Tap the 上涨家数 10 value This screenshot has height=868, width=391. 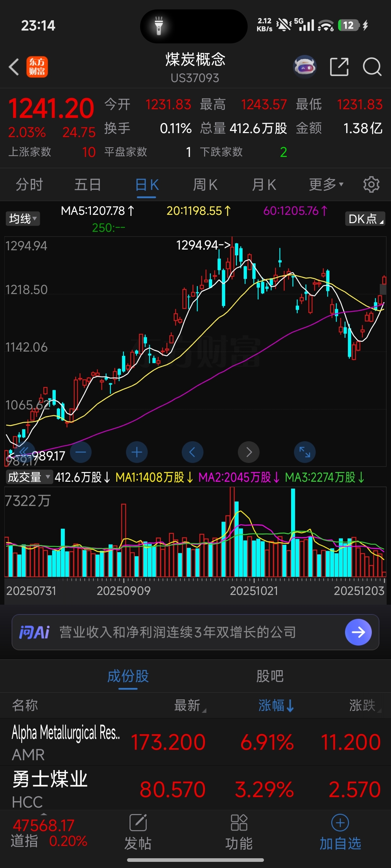coord(89,152)
